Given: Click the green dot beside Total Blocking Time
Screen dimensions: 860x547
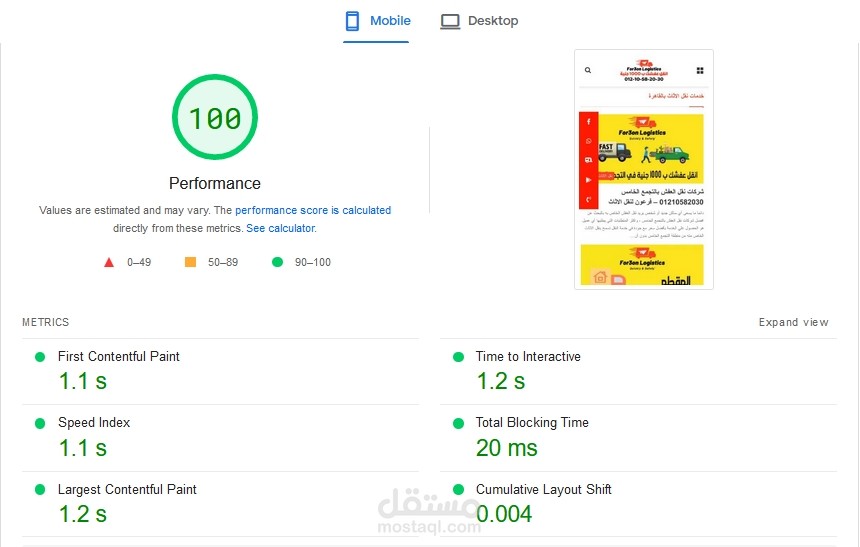Looking at the screenshot, I should click(x=459, y=424).
